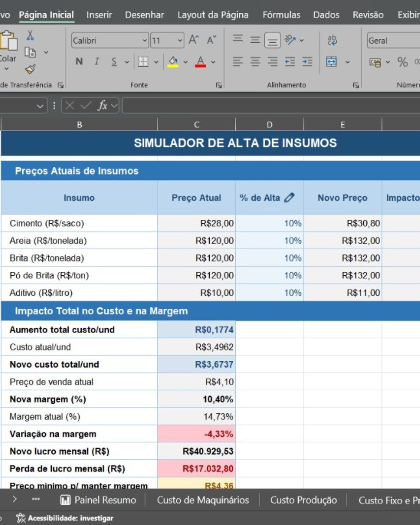Click the text Orientation icon
This screenshot has width=420, height=525.
[290, 40]
